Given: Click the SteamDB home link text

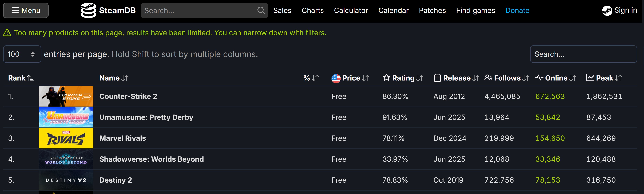Looking at the screenshot, I should pyautogui.click(x=117, y=11).
